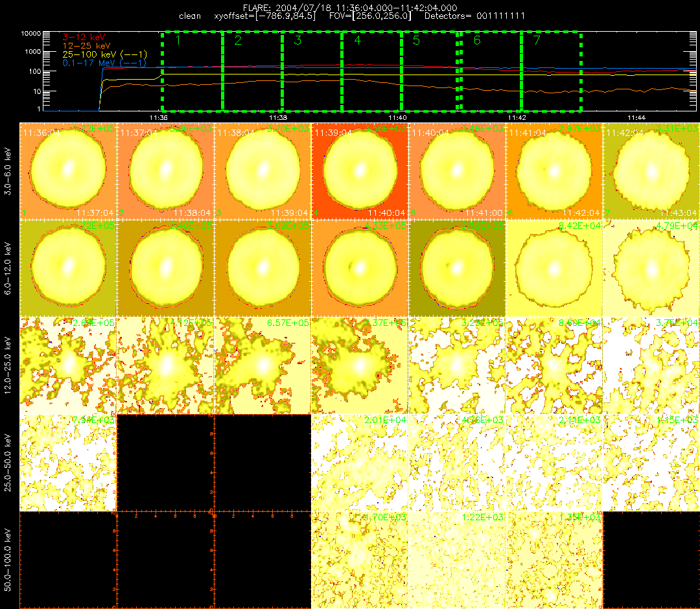Click the Detectors= 001111111 text
The height and width of the screenshot is (609, 700).
click(x=474, y=16)
